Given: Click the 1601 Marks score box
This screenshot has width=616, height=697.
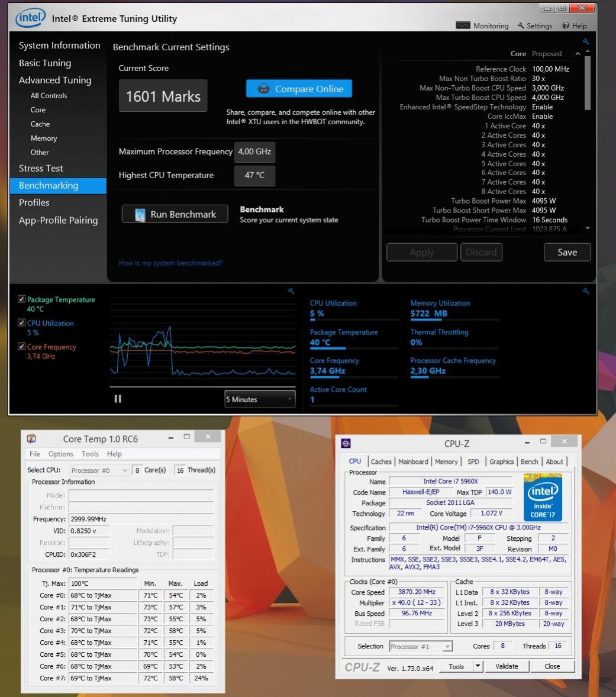Looking at the screenshot, I should click(x=163, y=96).
